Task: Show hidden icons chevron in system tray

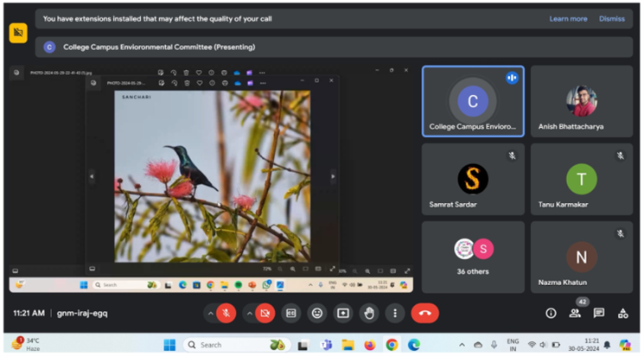Action: point(460,345)
